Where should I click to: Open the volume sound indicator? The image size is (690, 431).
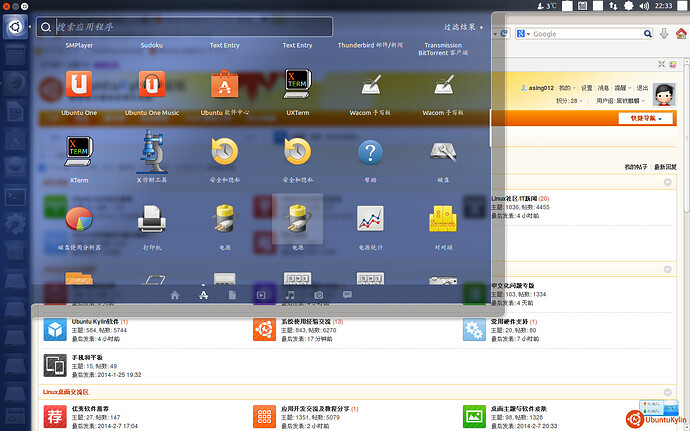tap(644, 6)
